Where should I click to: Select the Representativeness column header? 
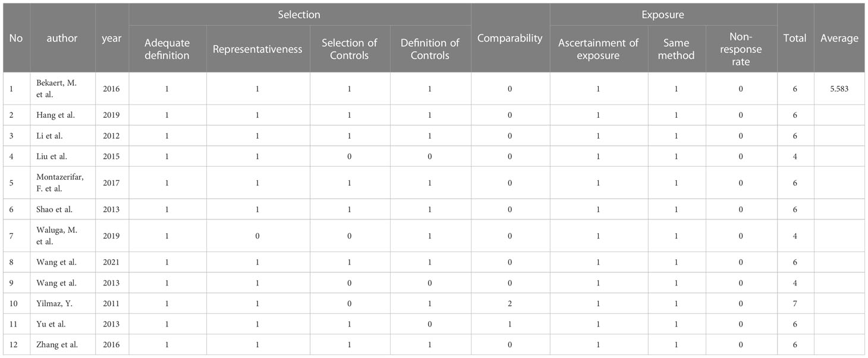pos(257,49)
